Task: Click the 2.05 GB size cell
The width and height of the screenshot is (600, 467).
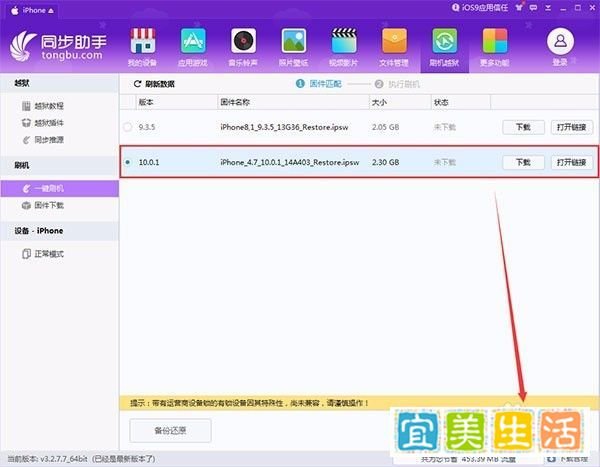Action: [x=386, y=127]
